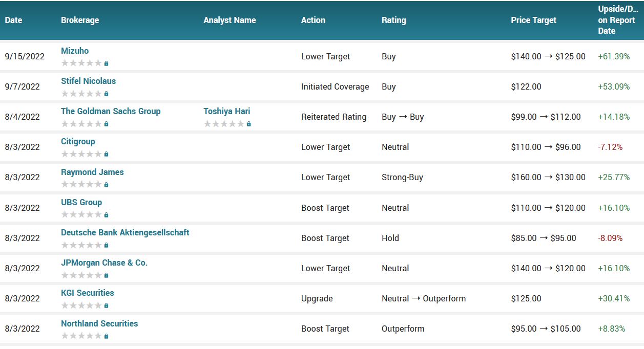
Task: Click the star rating under Mizuho
Action: (x=81, y=63)
